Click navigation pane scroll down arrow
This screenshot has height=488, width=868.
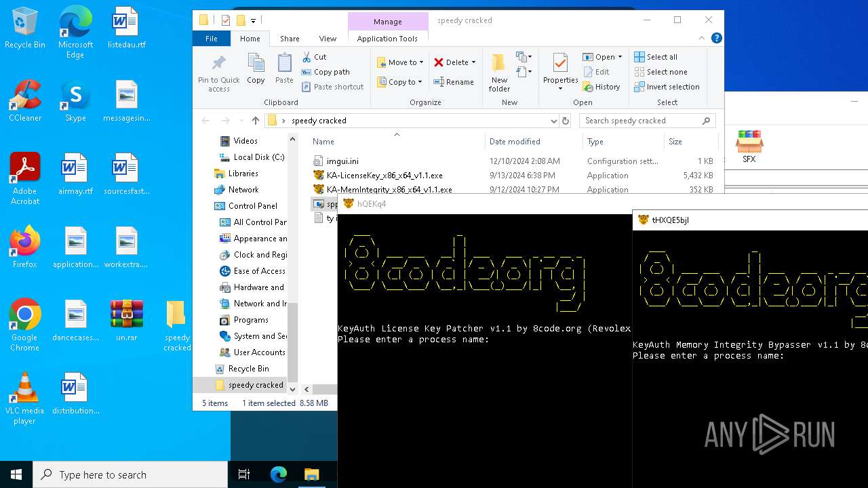click(x=293, y=389)
